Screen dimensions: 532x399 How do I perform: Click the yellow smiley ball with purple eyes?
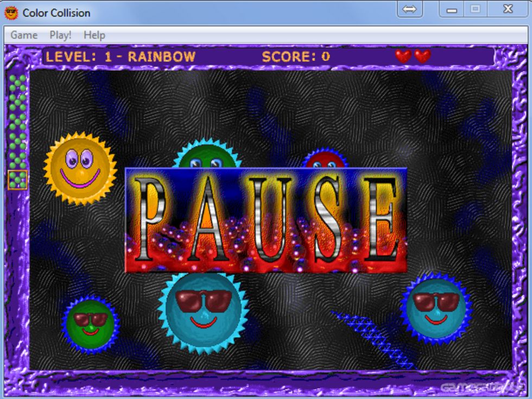[80, 169]
